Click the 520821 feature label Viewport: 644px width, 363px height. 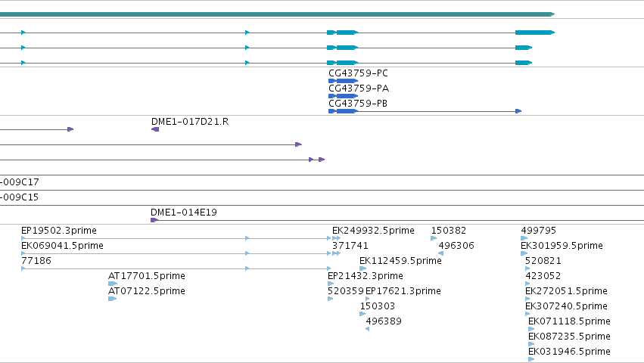(x=543, y=261)
